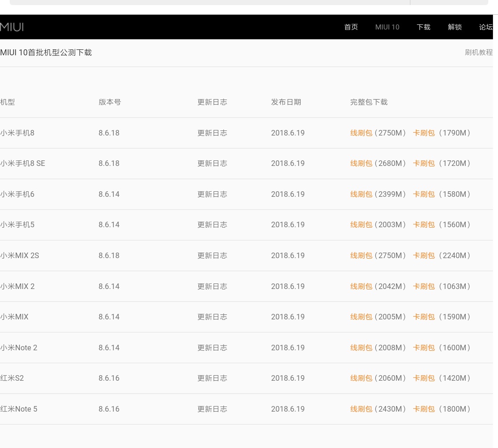Open 更新日志 for 小米Note 2
This screenshot has width=498, height=448.
tap(212, 348)
